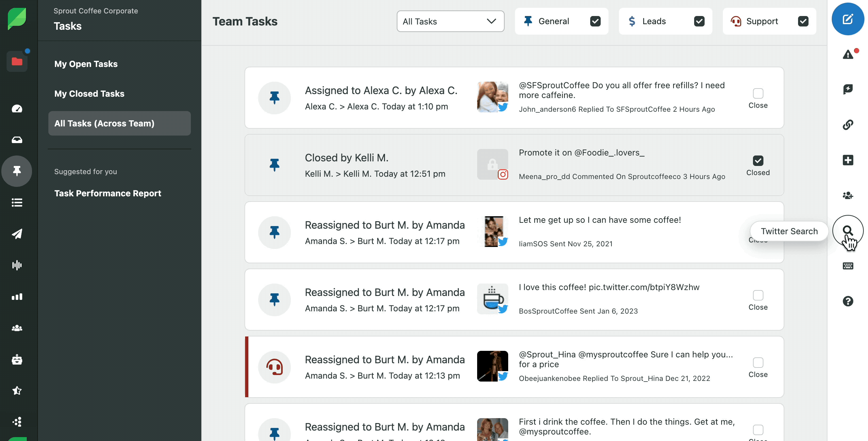Screen dimensions: 868x441
Task: Open John_anderson6 avatar thumbnail
Action: (492, 97)
